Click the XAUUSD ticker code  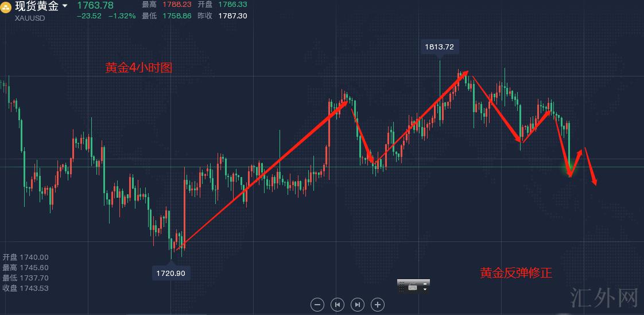pos(30,18)
